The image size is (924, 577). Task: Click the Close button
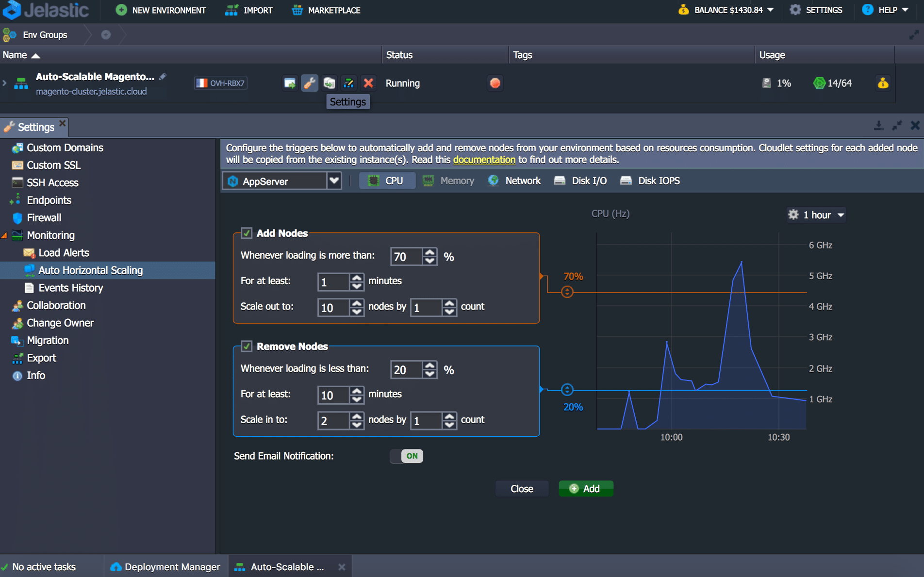coord(522,489)
